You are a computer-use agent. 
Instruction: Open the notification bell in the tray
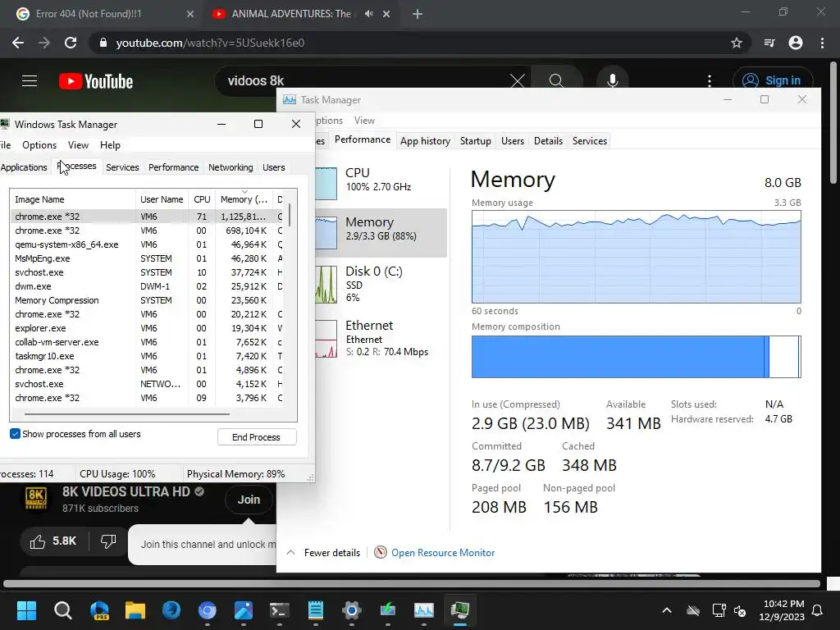818,610
